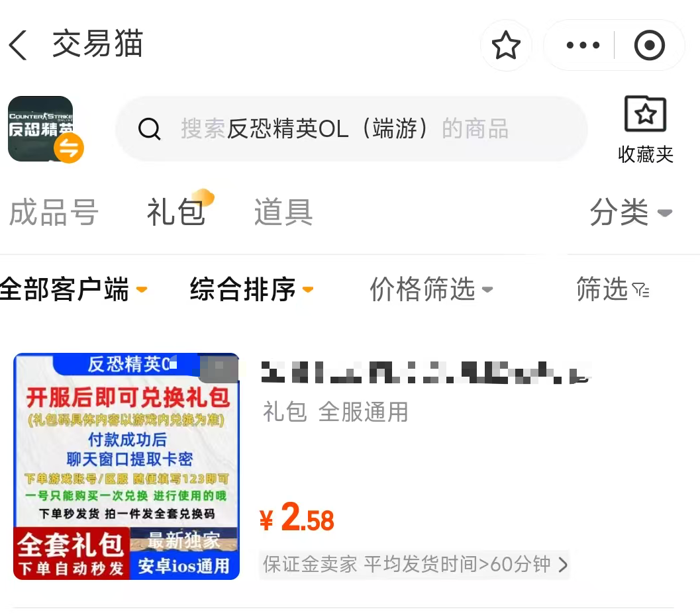700x615 pixels.
Task: Open the three-dot more menu
Action: [x=583, y=45]
